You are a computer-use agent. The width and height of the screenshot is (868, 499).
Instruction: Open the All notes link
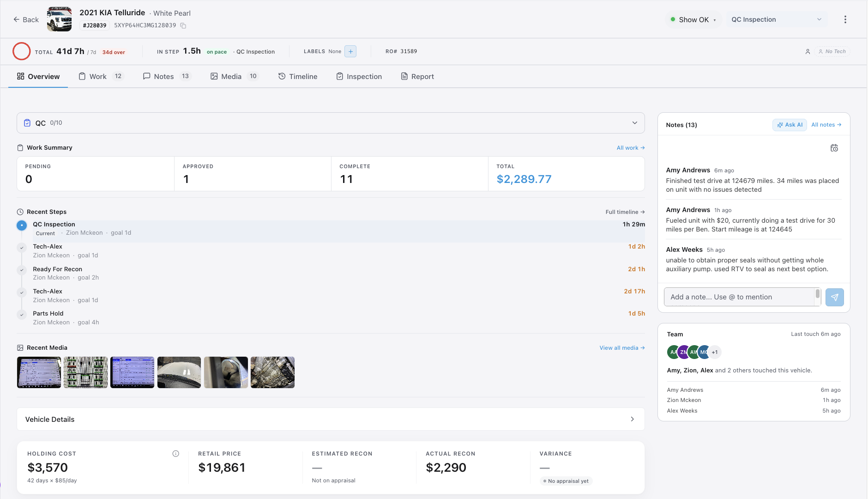tap(826, 125)
